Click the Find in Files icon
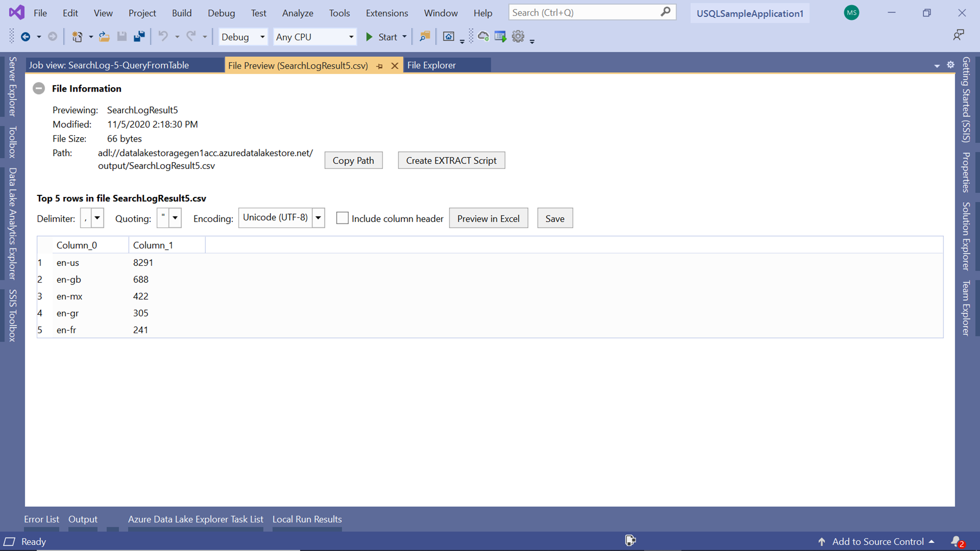This screenshot has width=980, height=551. [x=424, y=37]
